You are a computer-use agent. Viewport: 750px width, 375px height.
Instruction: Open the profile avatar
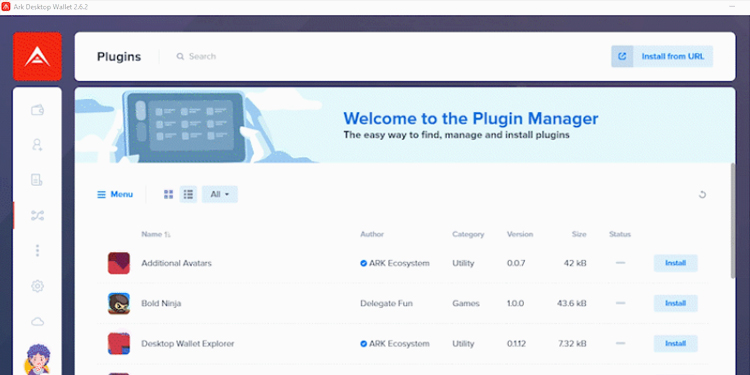[37, 360]
